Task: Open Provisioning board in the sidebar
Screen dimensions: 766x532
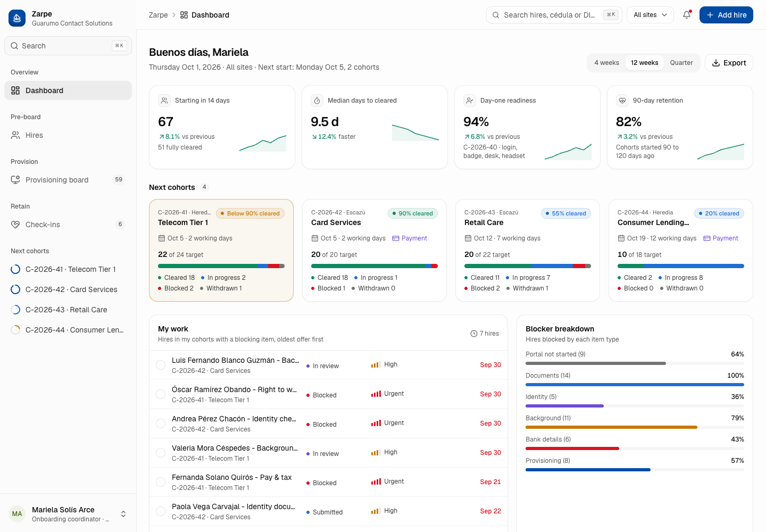Action: (x=68, y=180)
